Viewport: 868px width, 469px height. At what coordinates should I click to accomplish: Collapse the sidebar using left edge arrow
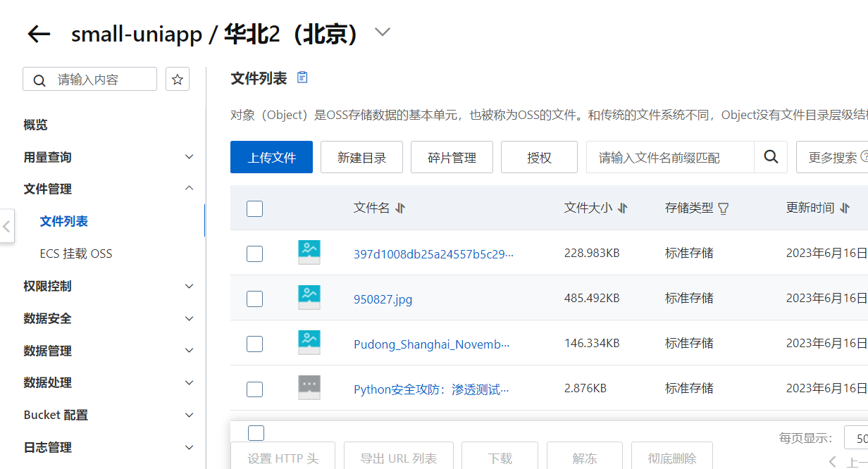[6, 227]
